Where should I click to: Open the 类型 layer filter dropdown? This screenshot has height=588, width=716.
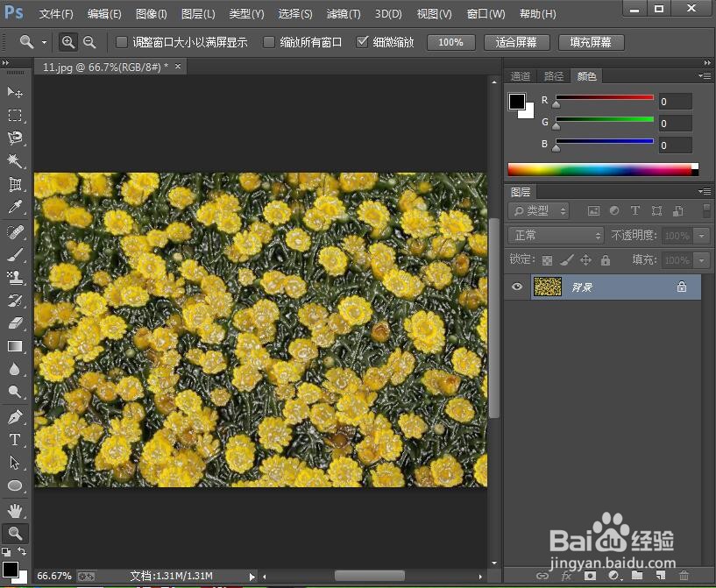539,211
